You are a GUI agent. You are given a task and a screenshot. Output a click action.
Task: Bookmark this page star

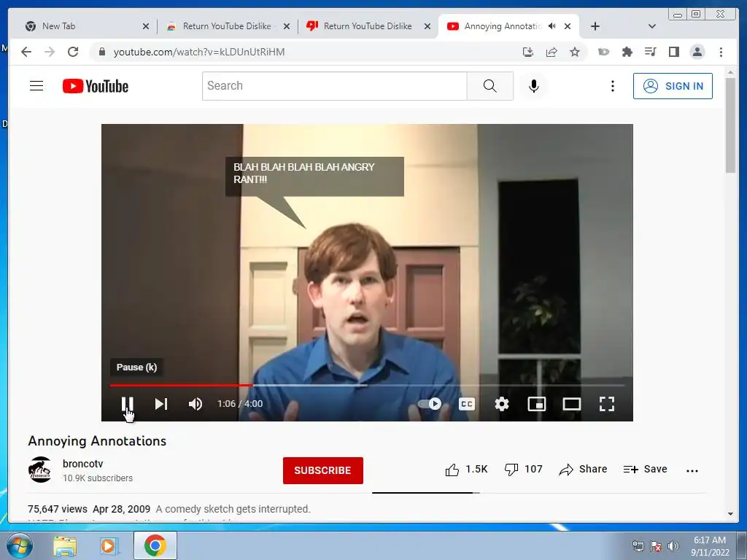tap(575, 52)
